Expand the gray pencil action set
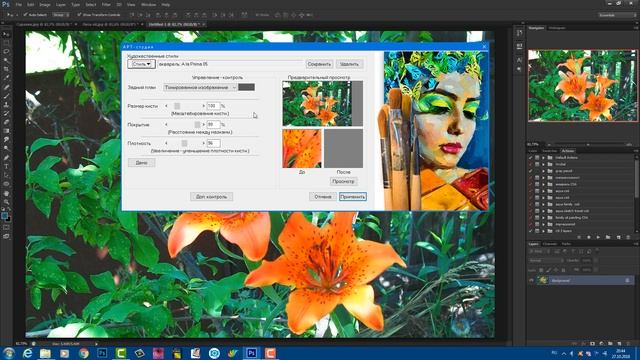 point(543,171)
